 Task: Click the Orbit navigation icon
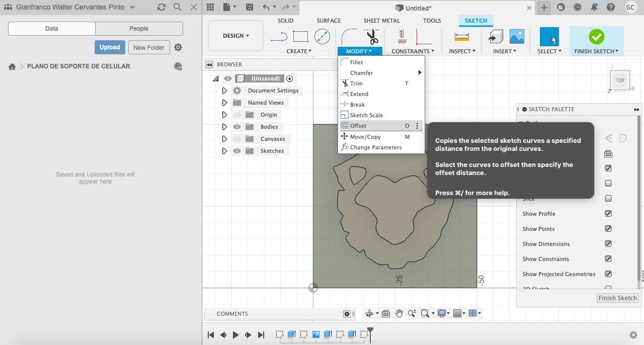coord(369,313)
